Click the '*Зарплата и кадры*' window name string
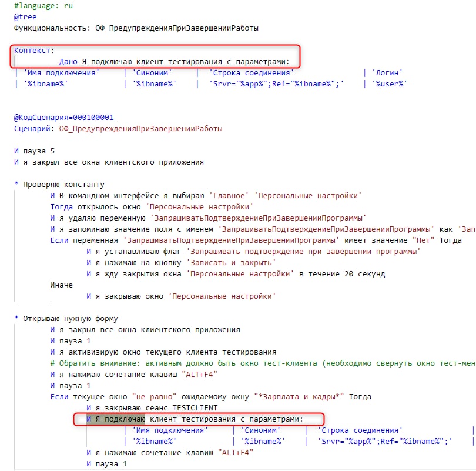The height and width of the screenshot is (471, 476). pos(299,397)
